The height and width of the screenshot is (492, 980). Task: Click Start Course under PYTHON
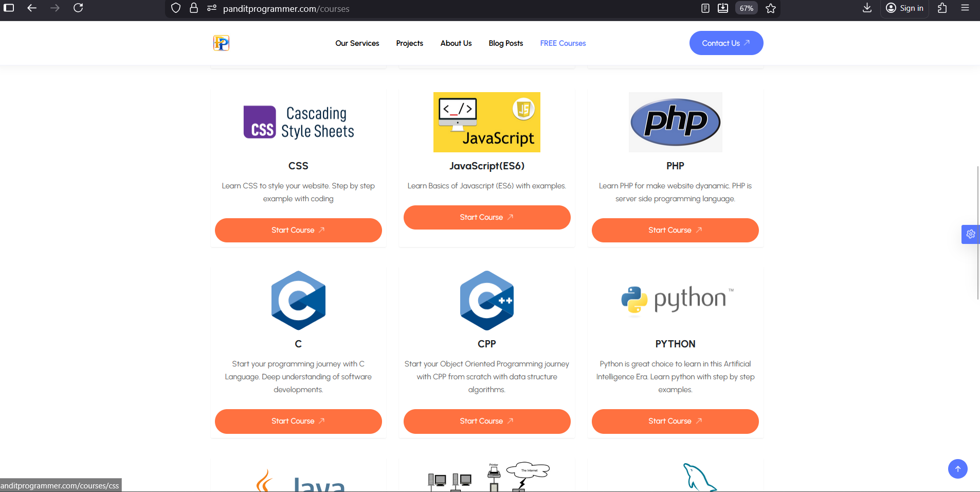(675, 421)
